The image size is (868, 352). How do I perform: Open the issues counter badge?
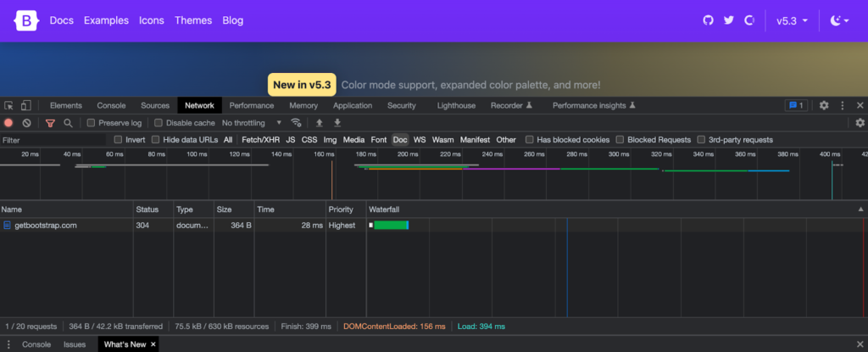[x=796, y=105]
